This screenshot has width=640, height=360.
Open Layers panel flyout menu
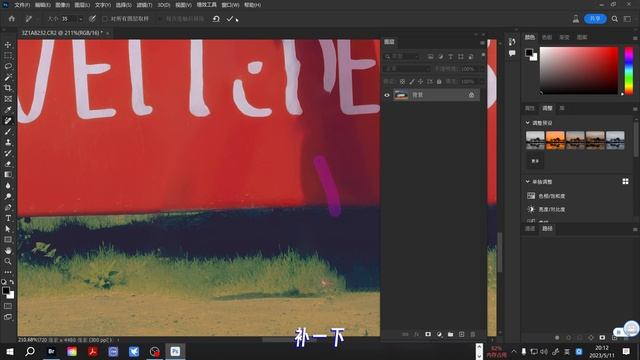point(482,42)
